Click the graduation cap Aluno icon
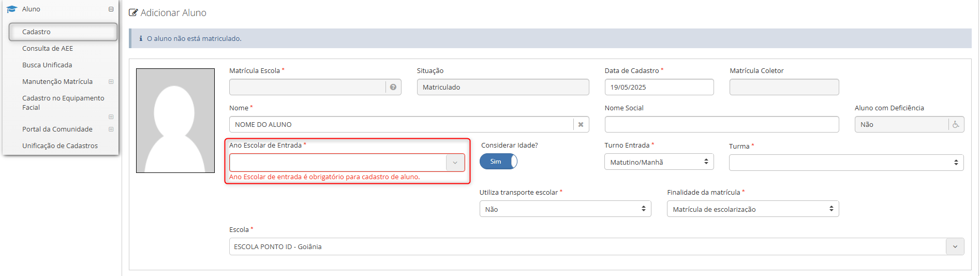The width and height of the screenshot is (980, 276). click(x=12, y=9)
